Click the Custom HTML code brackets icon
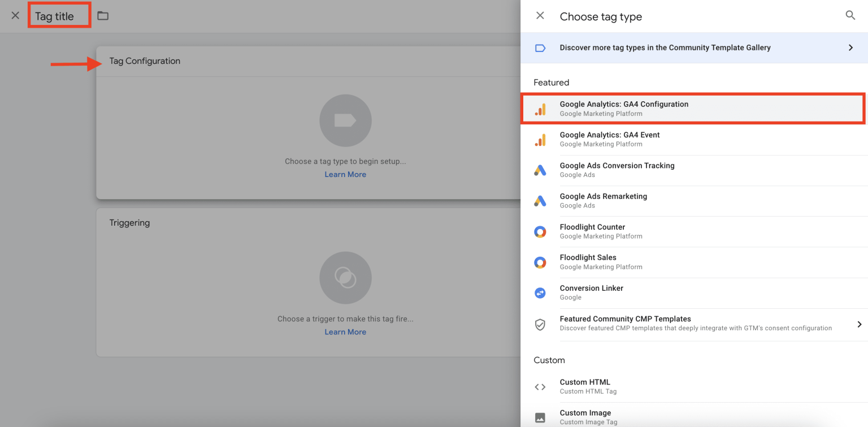This screenshot has width=868, height=427. [x=540, y=387]
